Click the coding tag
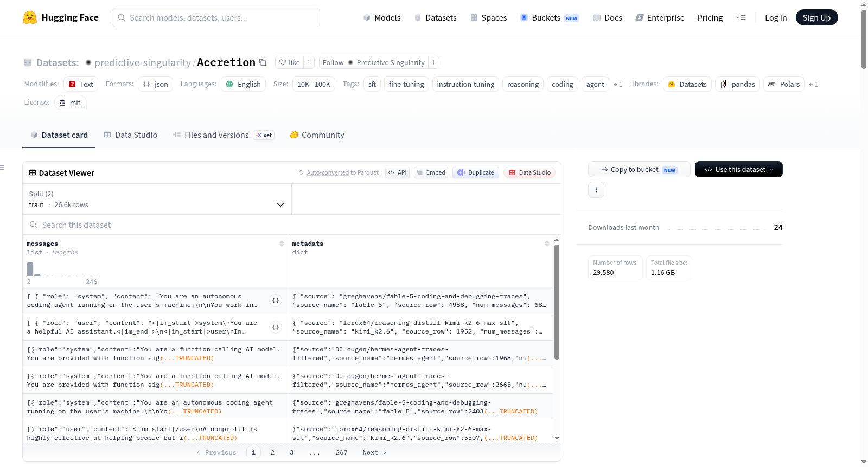Screen dimensions: 868x467 point(562,84)
